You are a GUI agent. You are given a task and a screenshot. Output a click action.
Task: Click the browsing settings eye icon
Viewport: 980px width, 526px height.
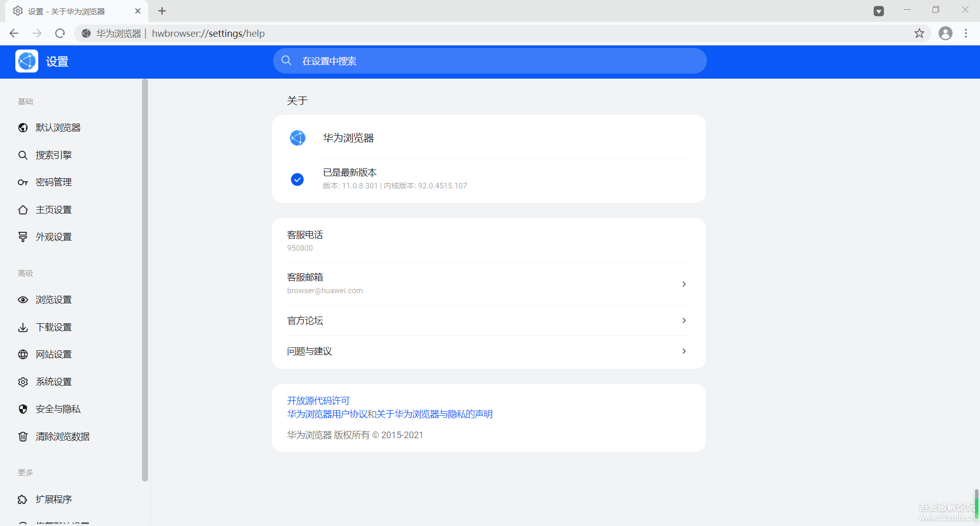23,300
